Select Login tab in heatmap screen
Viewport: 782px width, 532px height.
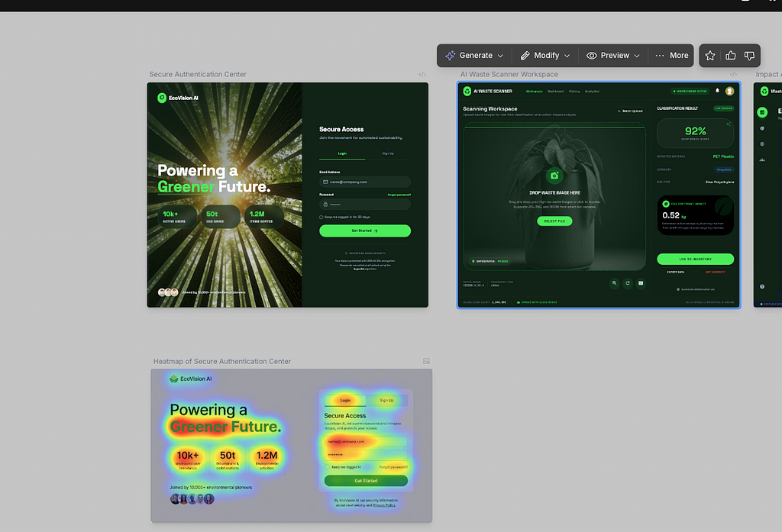tap(345, 401)
